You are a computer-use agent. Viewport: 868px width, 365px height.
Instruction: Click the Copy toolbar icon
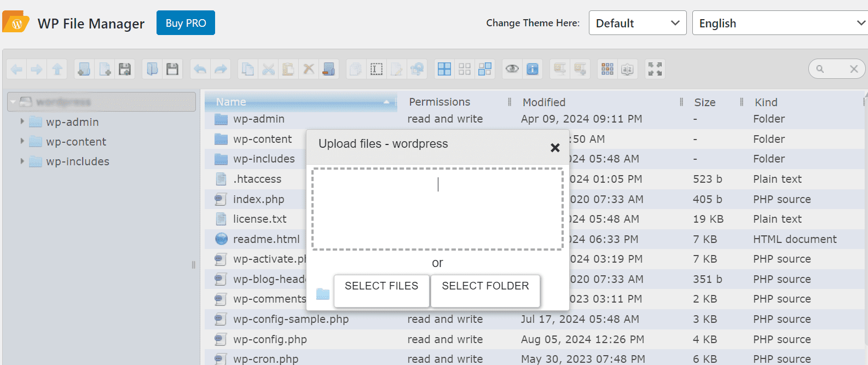pos(248,69)
